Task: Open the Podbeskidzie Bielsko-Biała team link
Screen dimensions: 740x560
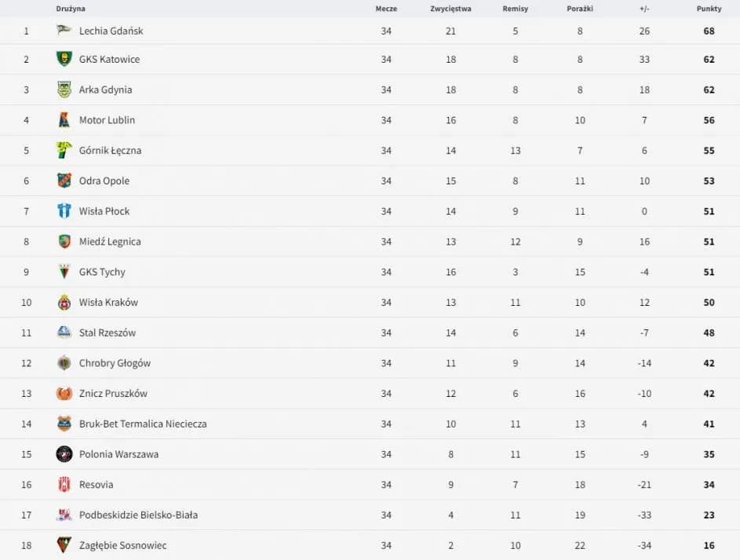Action: point(138,515)
